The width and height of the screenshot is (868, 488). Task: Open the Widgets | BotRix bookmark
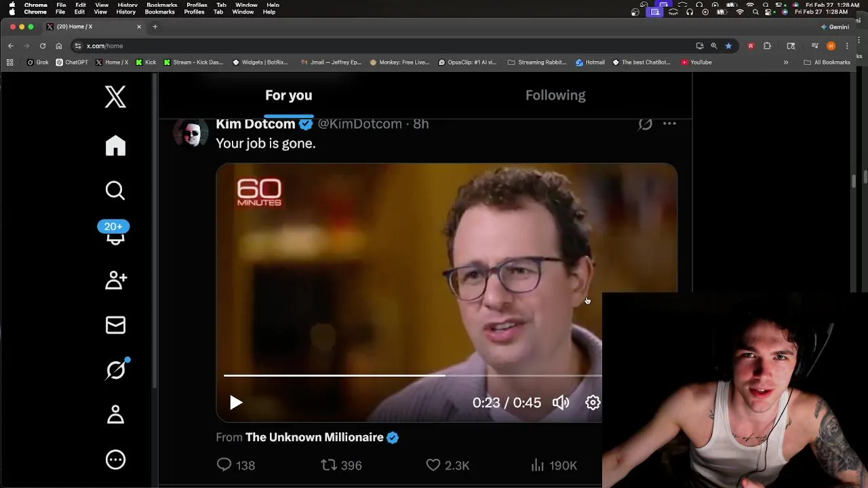click(x=260, y=62)
